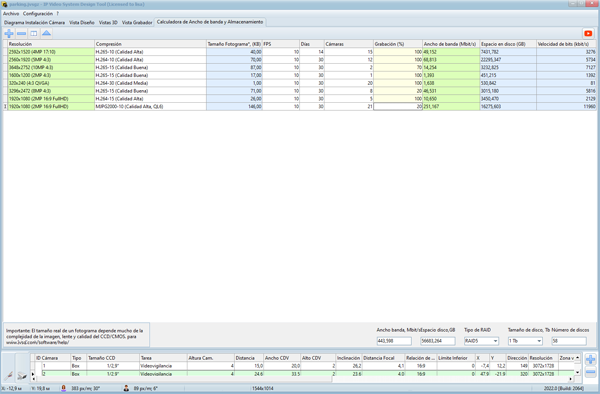Click the Distancia Focal column header in the camera table
The image size is (600, 394).
(383, 358)
